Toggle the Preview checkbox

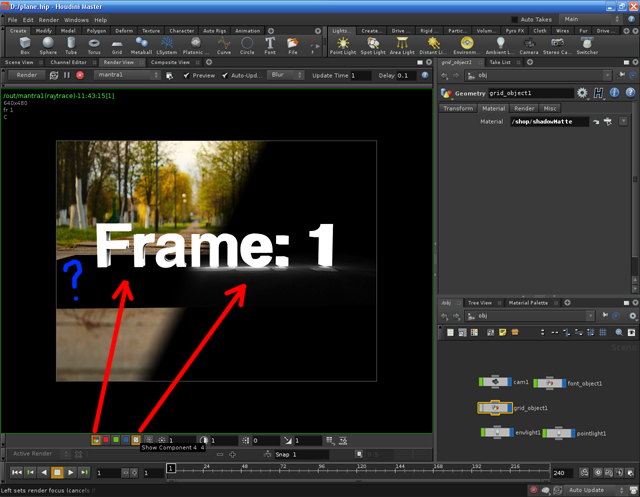(x=185, y=76)
